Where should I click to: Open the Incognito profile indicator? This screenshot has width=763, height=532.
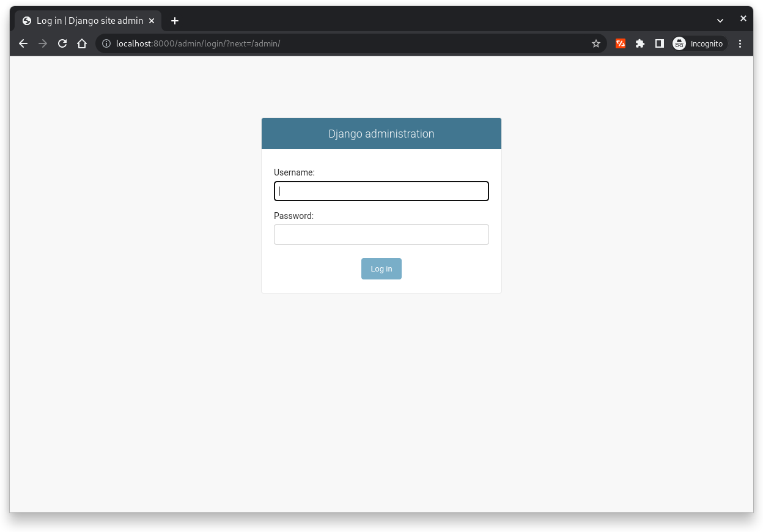click(699, 43)
